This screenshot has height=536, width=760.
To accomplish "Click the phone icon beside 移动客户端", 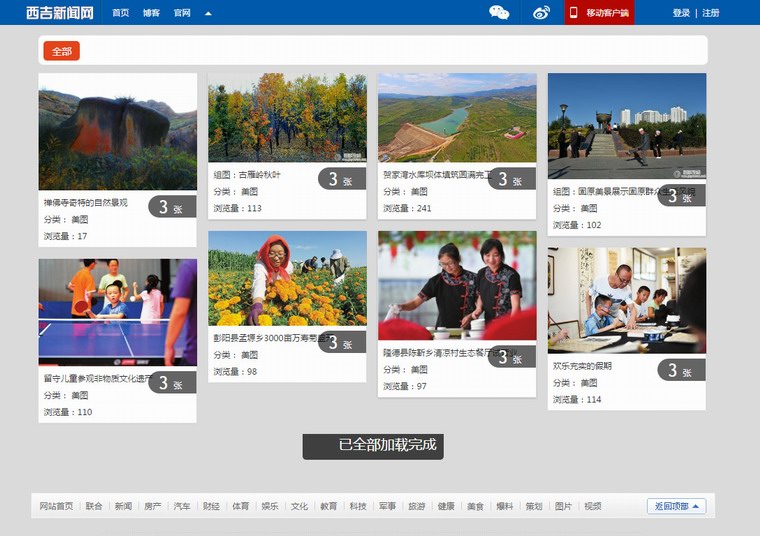I will (x=573, y=13).
